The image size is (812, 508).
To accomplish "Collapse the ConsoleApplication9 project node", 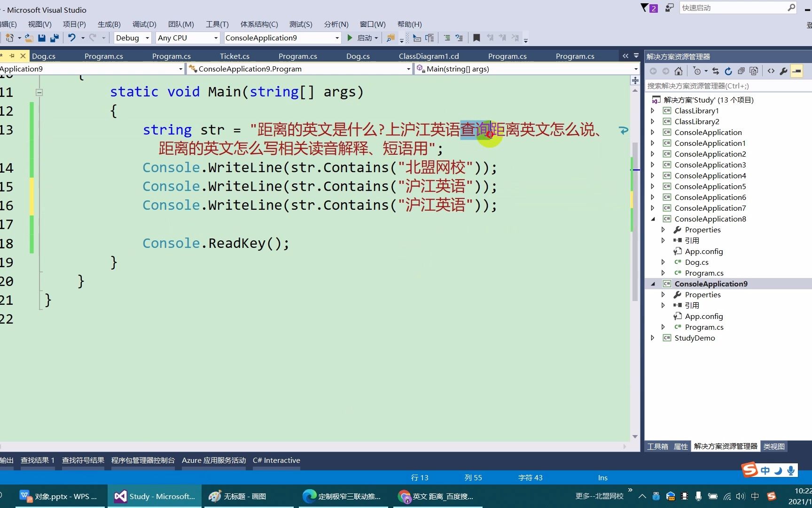I will tap(653, 284).
